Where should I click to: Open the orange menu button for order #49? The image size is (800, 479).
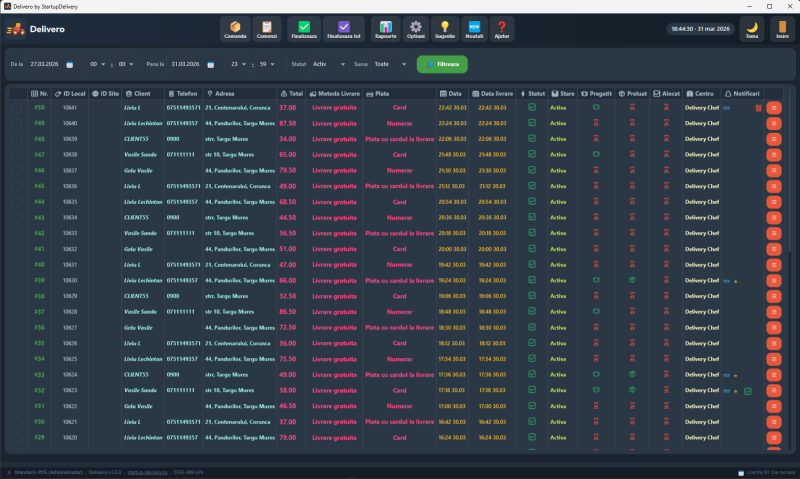[773, 123]
